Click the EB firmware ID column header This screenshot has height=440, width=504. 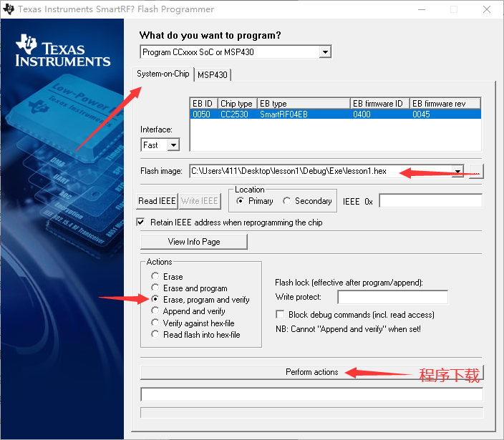380,104
